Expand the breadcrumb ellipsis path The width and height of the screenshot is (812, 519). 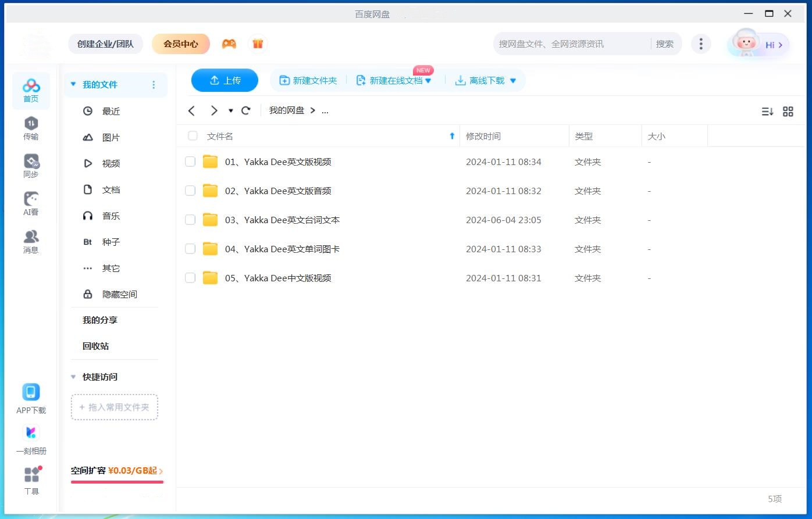click(x=325, y=110)
